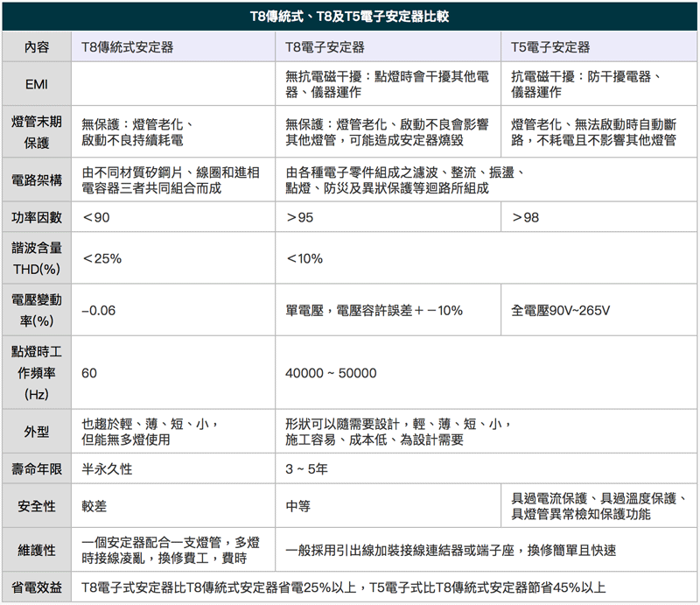Select the 電路架構 row label
Image resolution: width=700 pixels, height=605 pixels.
point(37,180)
